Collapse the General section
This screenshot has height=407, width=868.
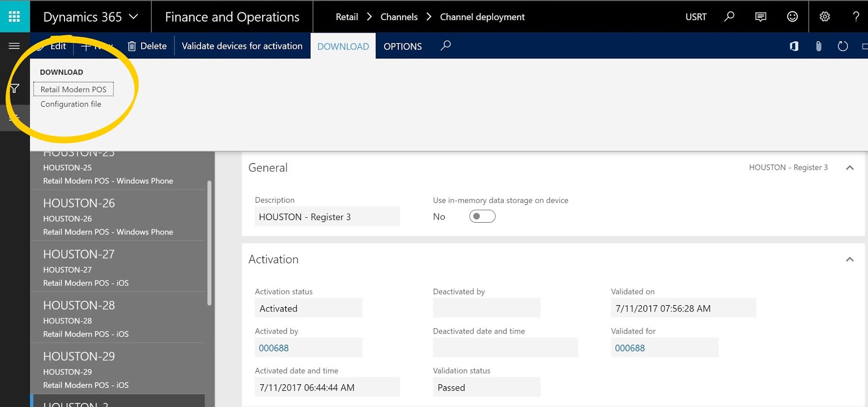point(850,167)
